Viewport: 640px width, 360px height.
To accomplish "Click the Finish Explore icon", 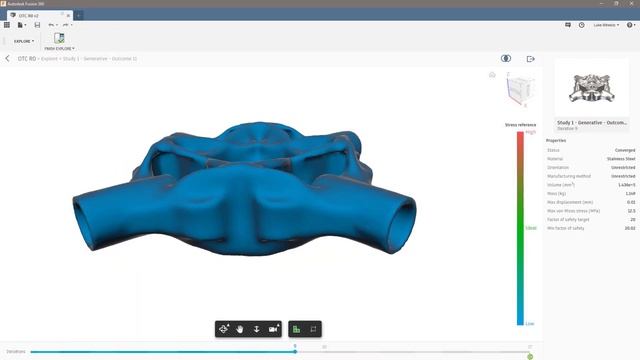I will [59, 38].
